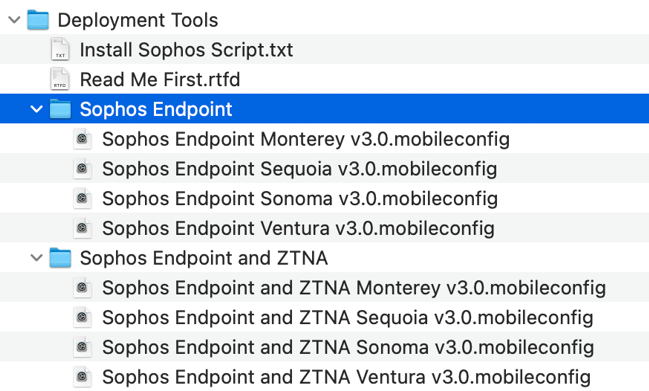The image size is (649, 391).
Task: Collapse the Sophos Endpoint folder chevron
Action: point(37,109)
